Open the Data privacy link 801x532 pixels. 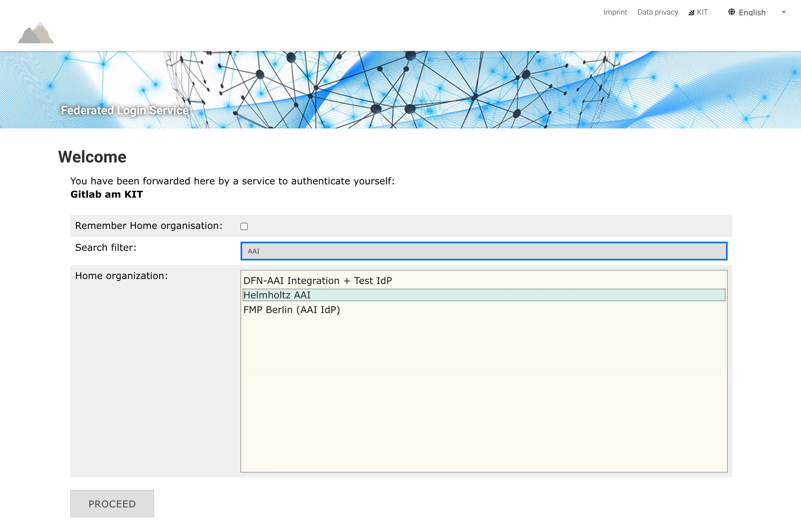pyautogui.click(x=658, y=12)
